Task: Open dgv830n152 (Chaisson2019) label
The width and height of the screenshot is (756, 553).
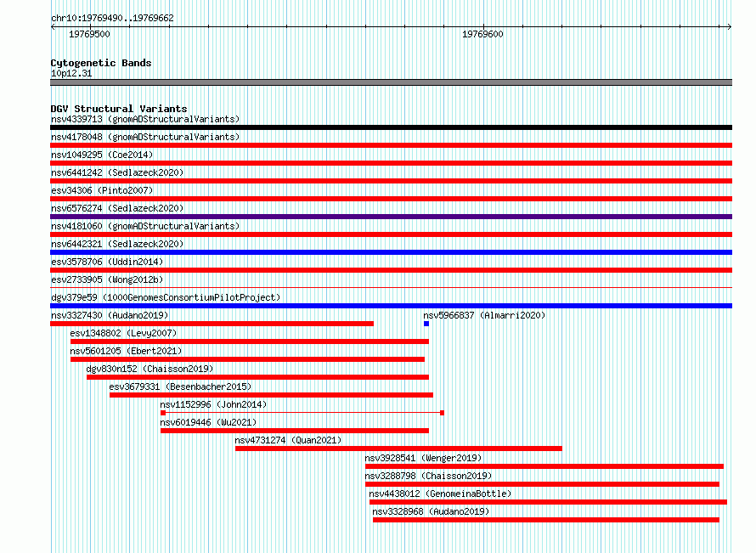Action: (150, 369)
